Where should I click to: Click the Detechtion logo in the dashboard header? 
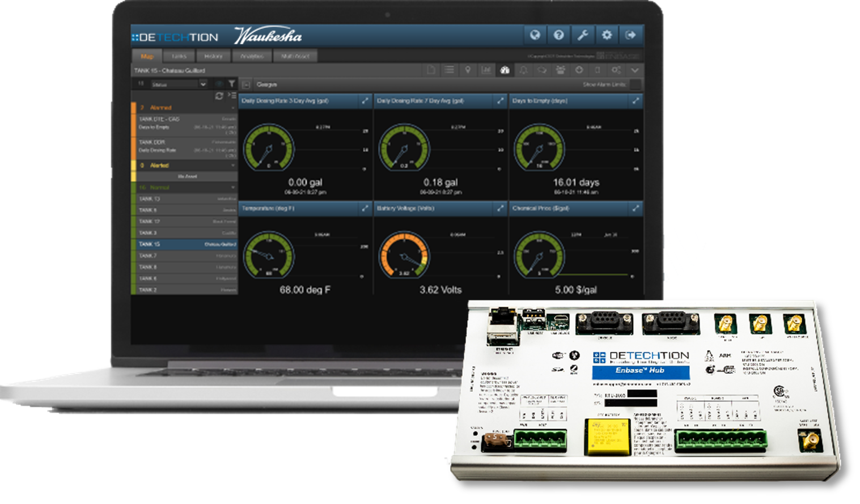click(x=175, y=37)
